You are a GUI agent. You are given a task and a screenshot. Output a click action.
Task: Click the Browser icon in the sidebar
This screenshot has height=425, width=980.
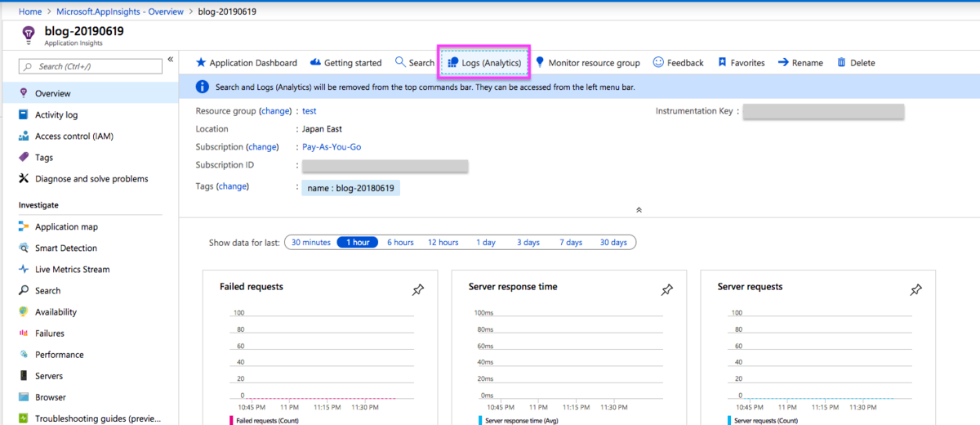(x=24, y=396)
